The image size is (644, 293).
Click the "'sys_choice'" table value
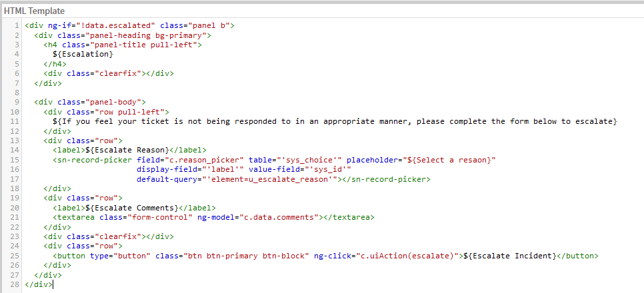(309, 160)
